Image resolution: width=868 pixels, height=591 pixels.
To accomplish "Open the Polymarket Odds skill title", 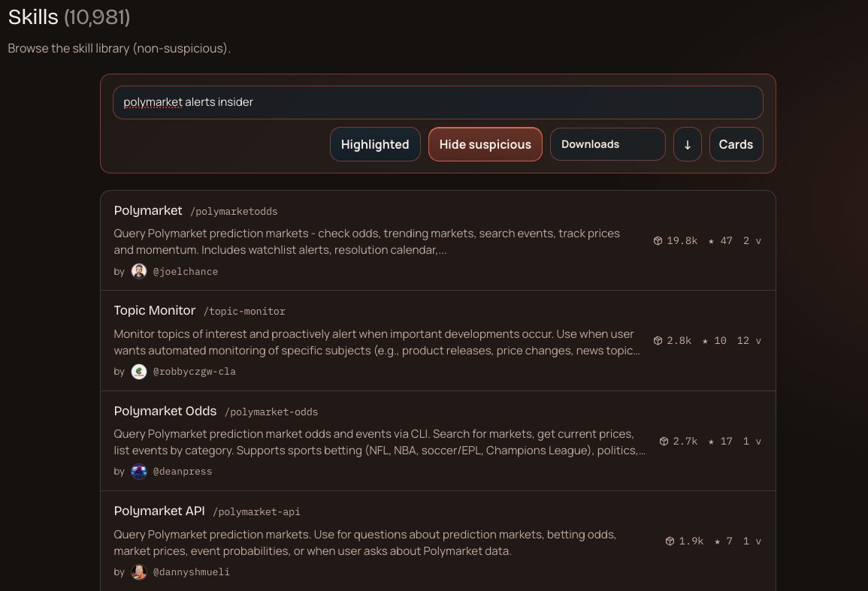I will 165,412.
